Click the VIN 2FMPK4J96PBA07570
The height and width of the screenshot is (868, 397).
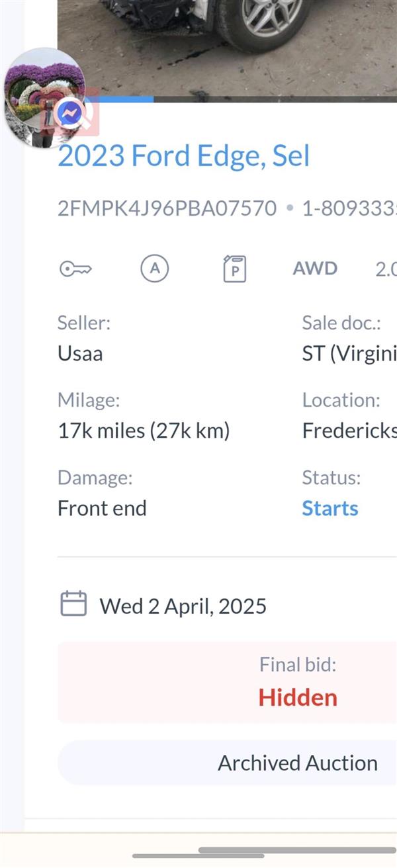click(x=167, y=209)
